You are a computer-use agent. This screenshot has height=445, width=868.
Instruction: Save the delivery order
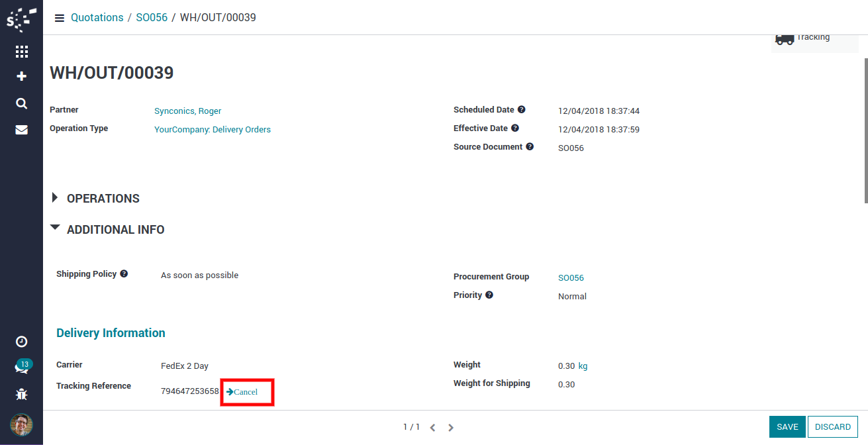click(787, 427)
